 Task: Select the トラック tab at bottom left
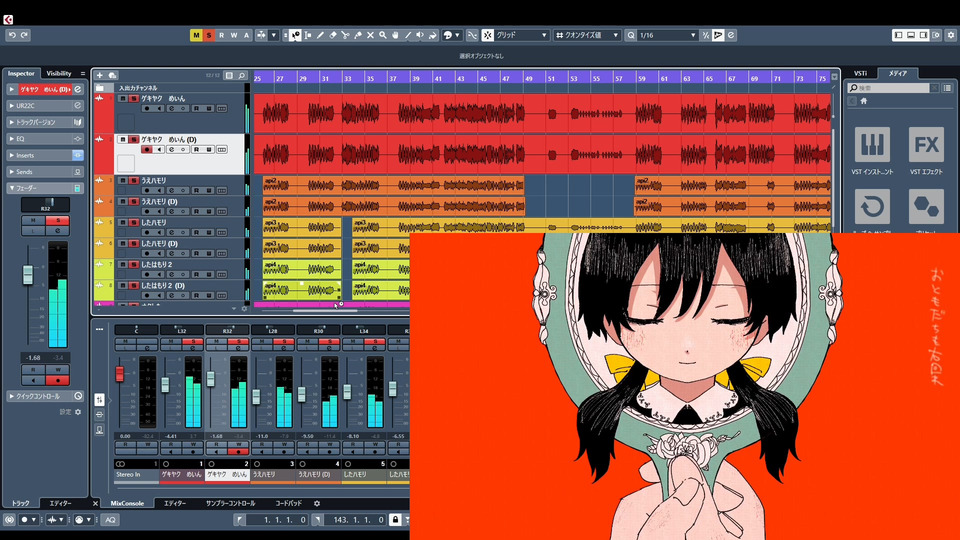pos(21,503)
